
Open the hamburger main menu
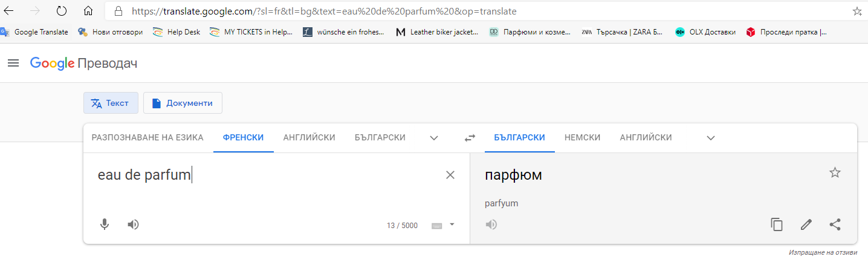click(13, 63)
